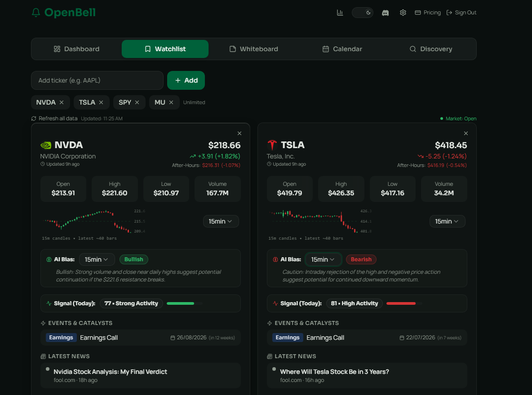Click the Bearish badge on TSLA

(361, 259)
